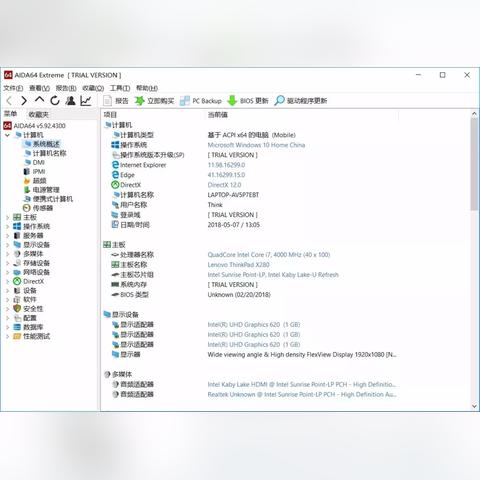Select 系统概述 in the tree

click(x=46, y=144)
